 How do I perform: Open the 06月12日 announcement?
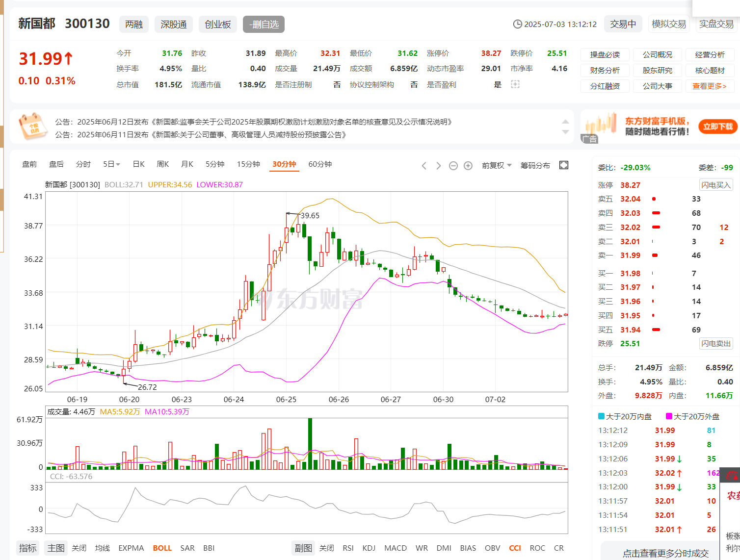coord(253,122)
